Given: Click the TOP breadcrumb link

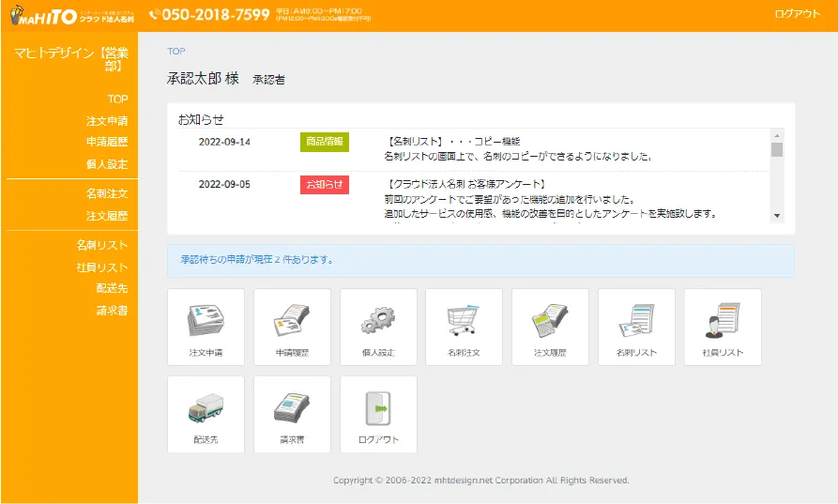Looking at the screenshot, I should coord(175,52).
